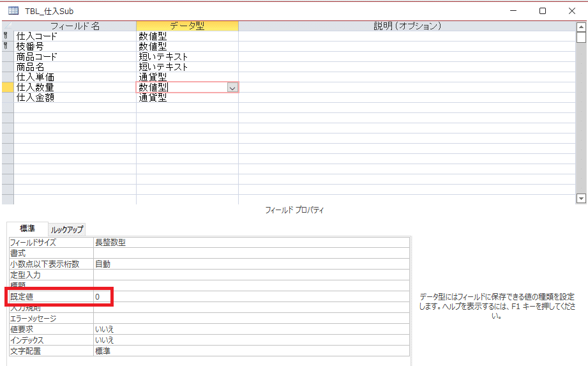The image size is (588, 366).
Task: Click the 書式 property field
Action: click(252, 253)
